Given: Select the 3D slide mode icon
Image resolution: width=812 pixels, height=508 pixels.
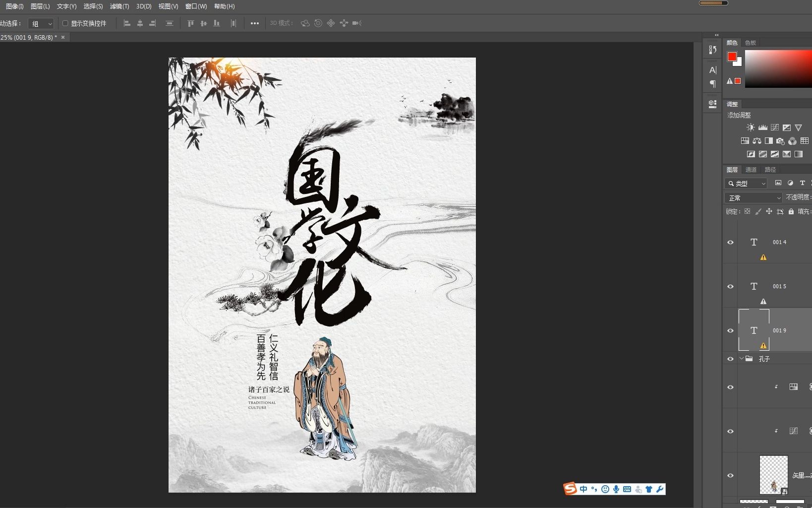Looking at the screenshot, I should point(344,23).
